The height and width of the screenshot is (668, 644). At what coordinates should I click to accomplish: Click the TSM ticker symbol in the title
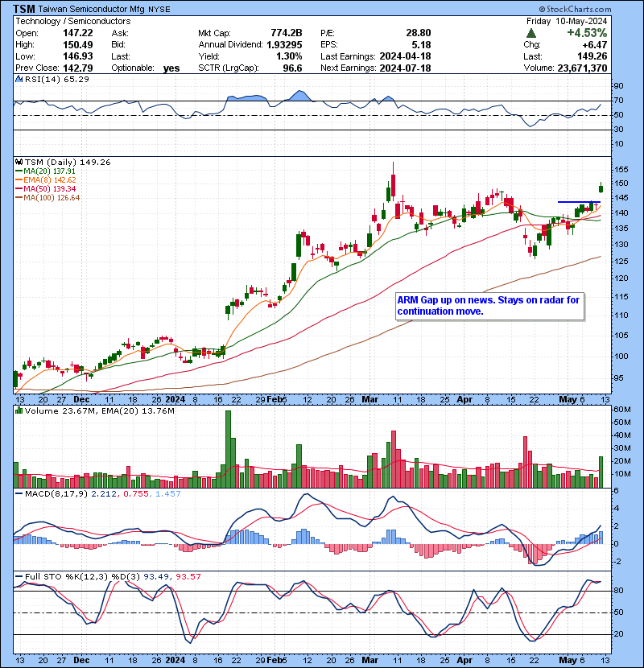[x=24, y=9]
